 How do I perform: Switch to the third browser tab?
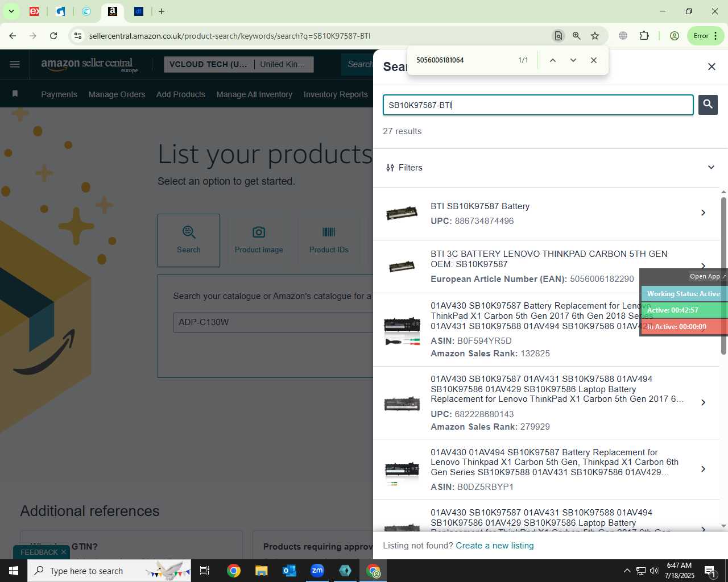click(x=86, y=11)
